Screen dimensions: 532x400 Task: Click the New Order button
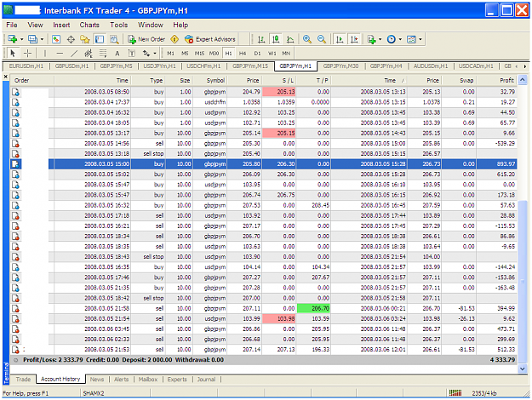[x=146, y=39]
